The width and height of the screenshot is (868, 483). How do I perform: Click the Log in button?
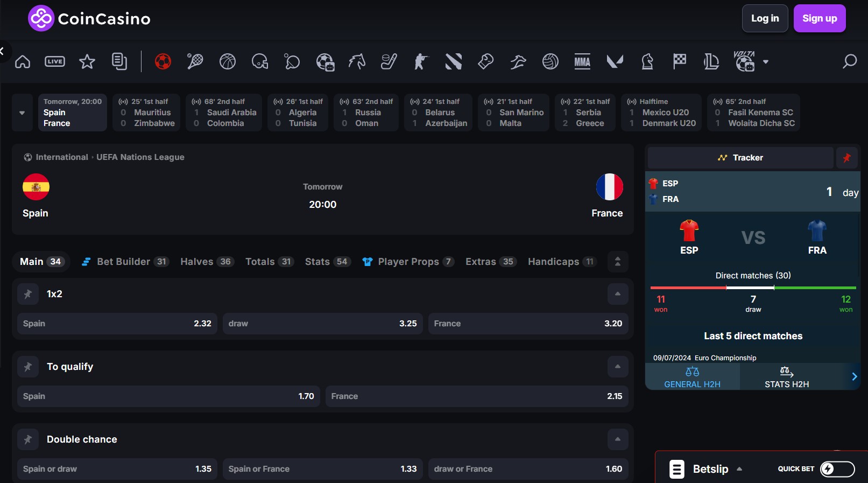pyautogui.click(x=765, y=18)
